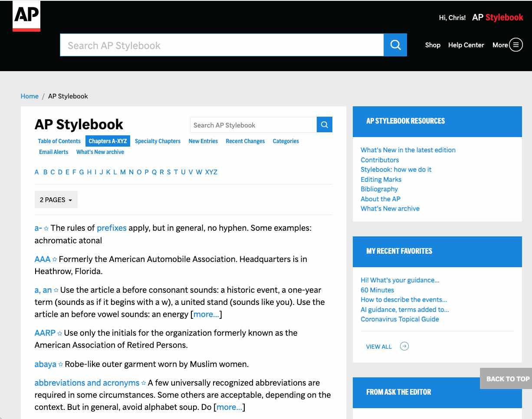The width and height of the screenshot is (532, 419).
Task: Switch to the Specialty Chapters tab
Action: click(158, 141)
